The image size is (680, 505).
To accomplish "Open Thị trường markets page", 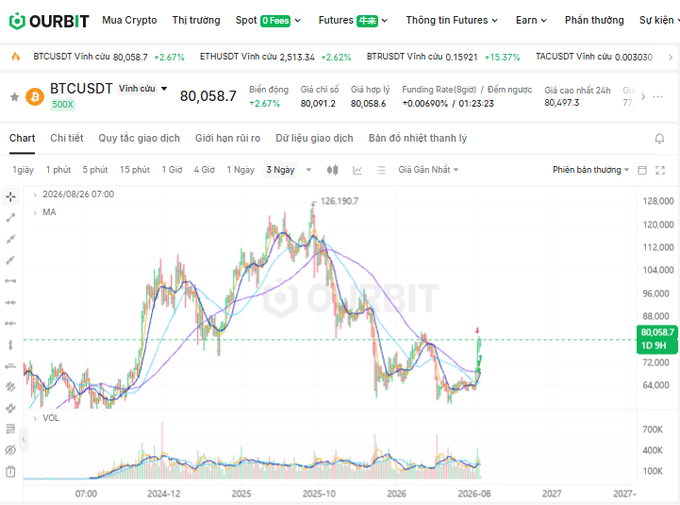I will [x=196, y=20].
